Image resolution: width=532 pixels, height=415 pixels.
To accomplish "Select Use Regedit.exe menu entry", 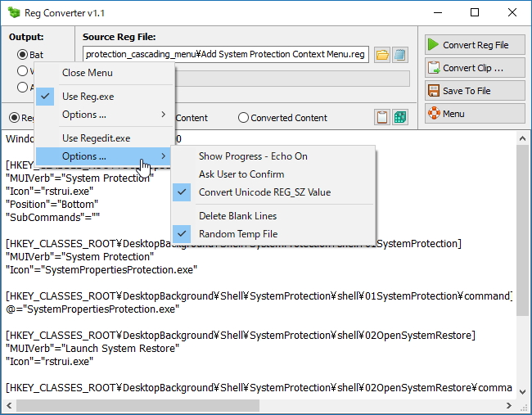I will (x=105, y=138).
